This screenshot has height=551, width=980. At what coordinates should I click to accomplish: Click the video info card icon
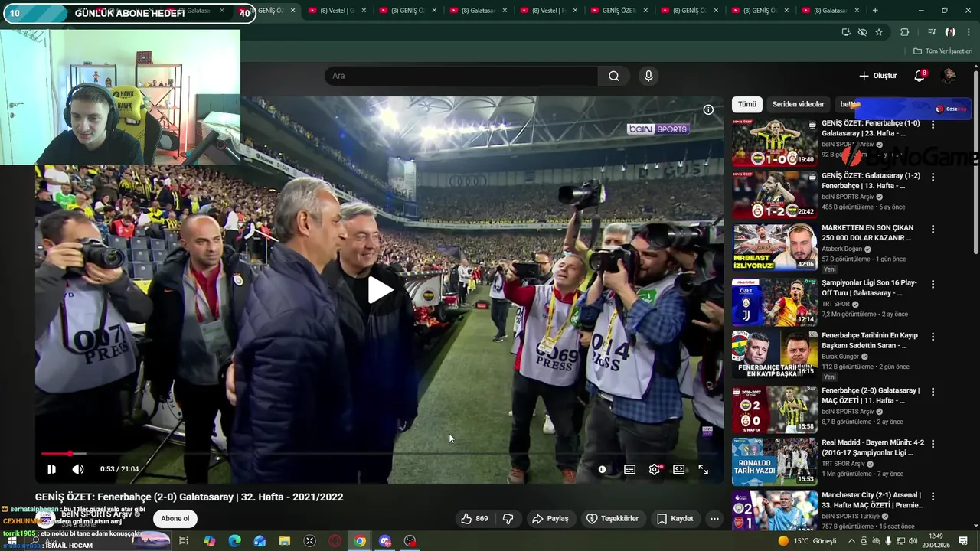[x=708, y=109]
